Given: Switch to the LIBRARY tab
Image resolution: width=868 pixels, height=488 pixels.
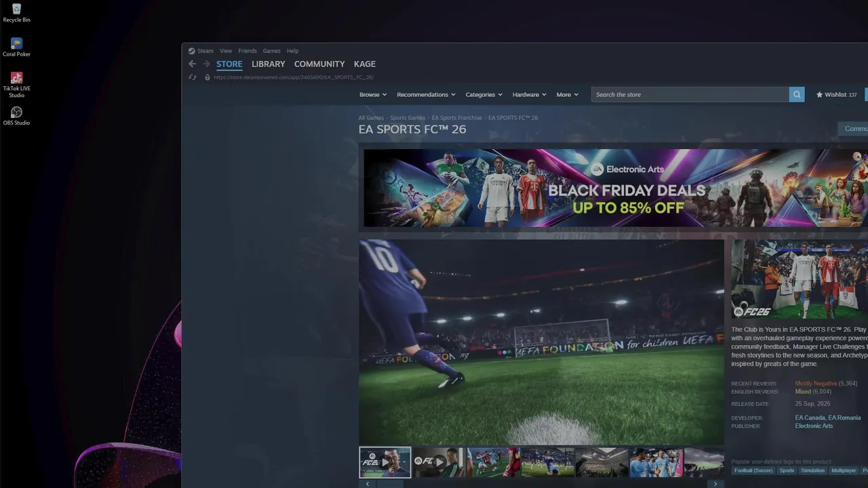Looking at the screenshot, I should coord(268,64).
